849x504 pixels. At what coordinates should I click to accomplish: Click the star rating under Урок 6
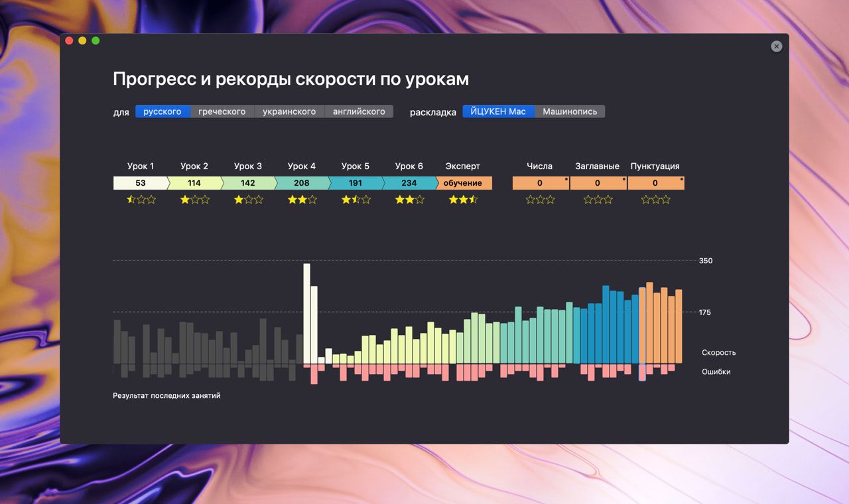[410, 200]
